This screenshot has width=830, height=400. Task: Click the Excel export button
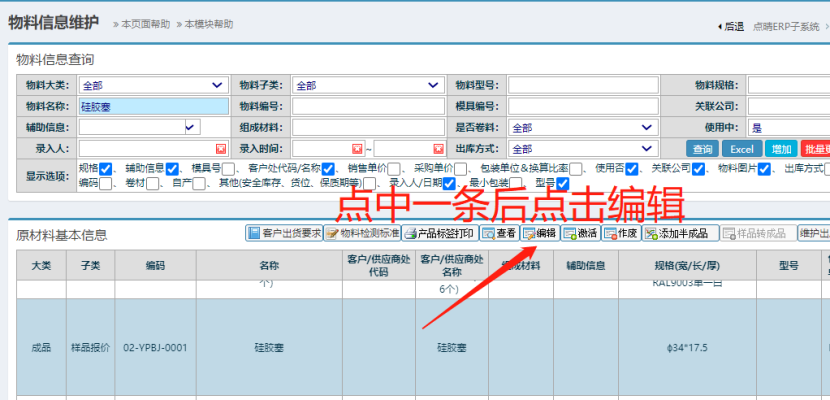[742, 148]
